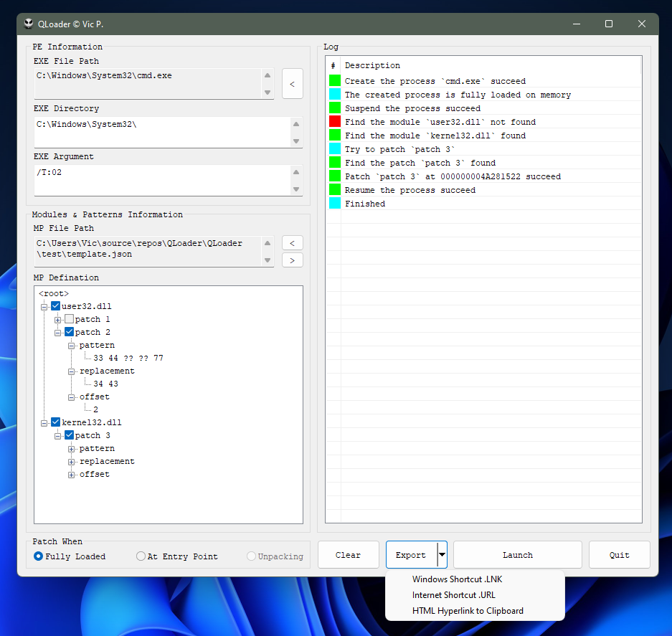672x636 pixels.
Task: Click down arrow in MP File Path box
Action: click(268, 260)
